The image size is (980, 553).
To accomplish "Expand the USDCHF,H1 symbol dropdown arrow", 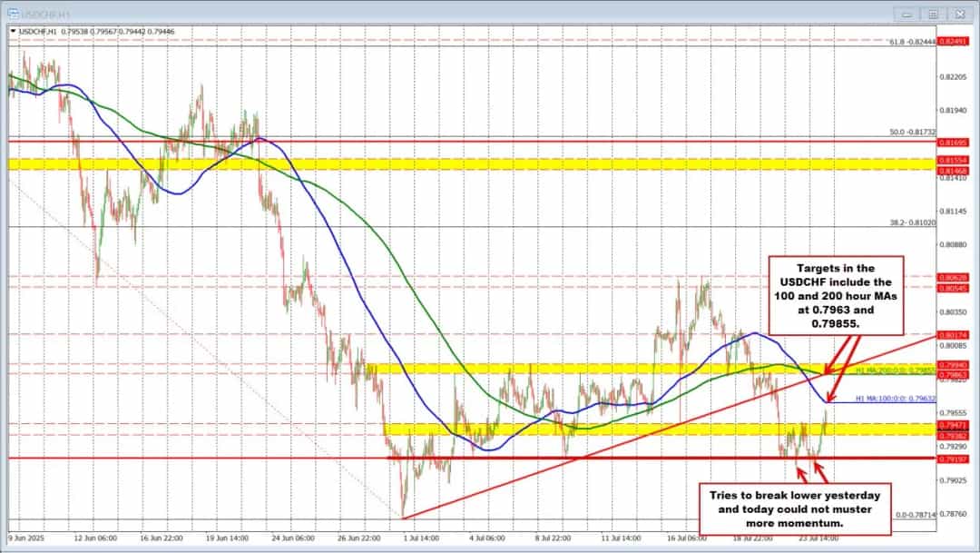I will coord(13,31).
